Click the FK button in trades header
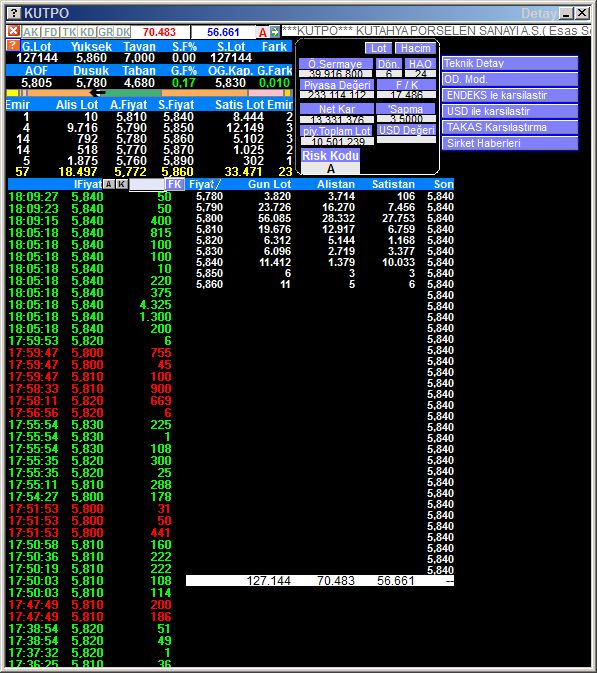The image size is (597, 673). [175, 184]
